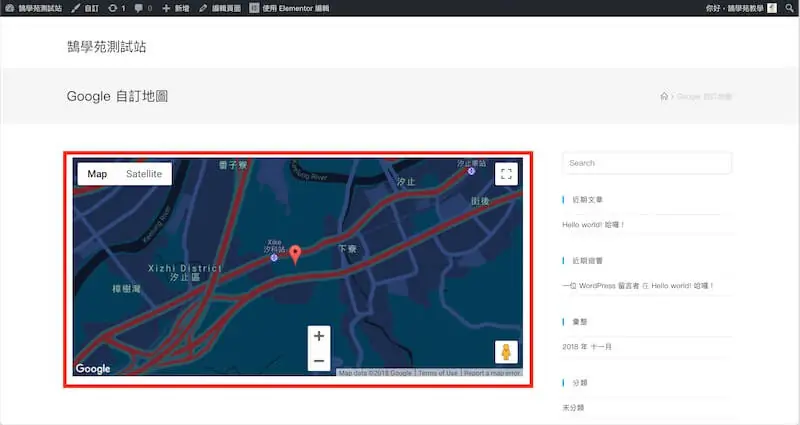Open the 2018 年 十一月 archive link
Screen dimensions: 800x425
tap(587, 346)
